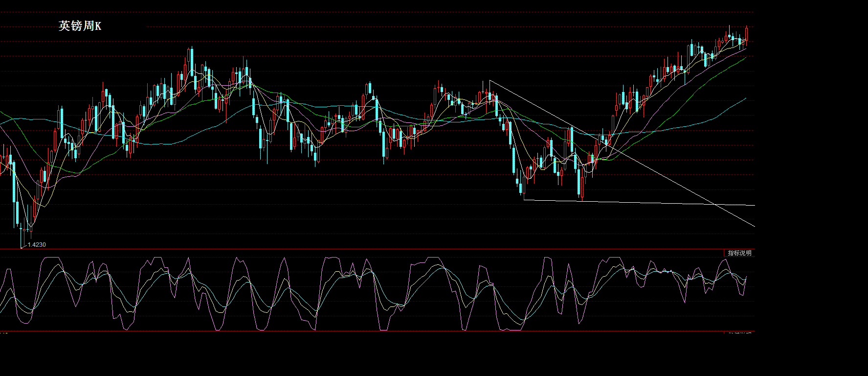This screenshot has width=868, height=376.
Task: Click where the two white trendlines intersect
Action: pyautogui.click(x=715, y=204)
